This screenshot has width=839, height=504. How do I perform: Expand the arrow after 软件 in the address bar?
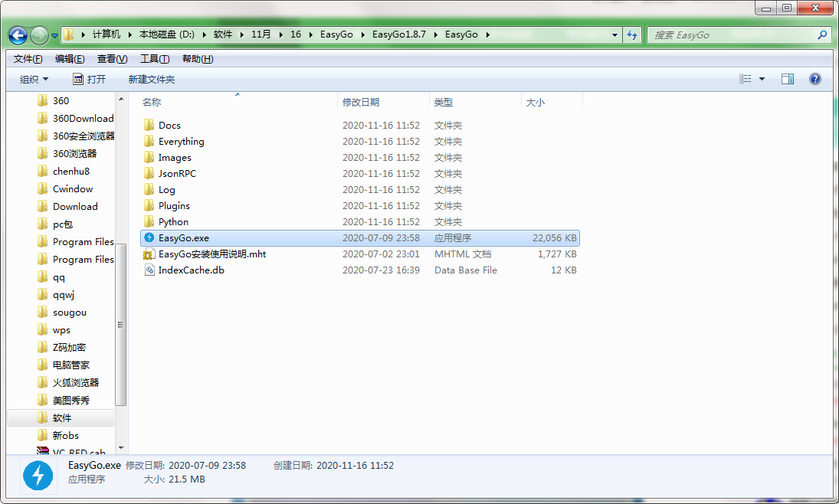click(x=241, y=34)
